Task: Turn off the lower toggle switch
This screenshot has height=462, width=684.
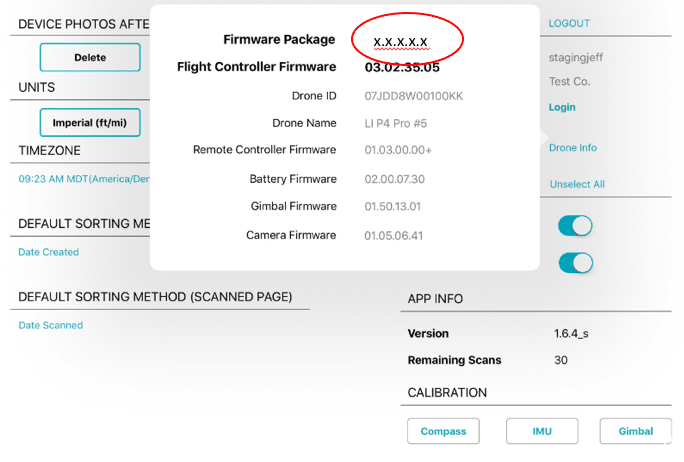Action: click(x=575, y=263)
